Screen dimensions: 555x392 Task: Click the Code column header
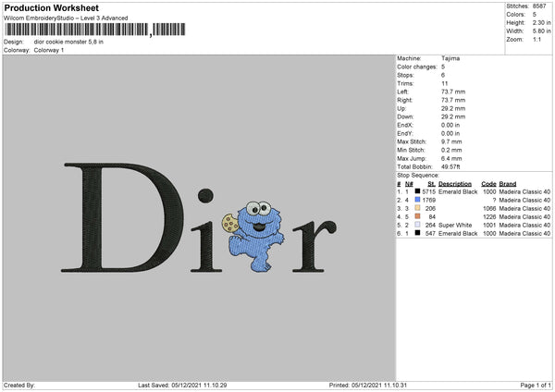[488, 184]
